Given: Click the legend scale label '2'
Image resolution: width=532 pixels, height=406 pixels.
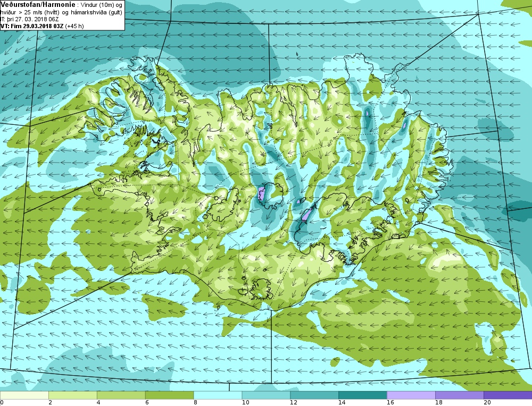Looking at the screenshot, I should pyautogui.click(x=50, y=403).
